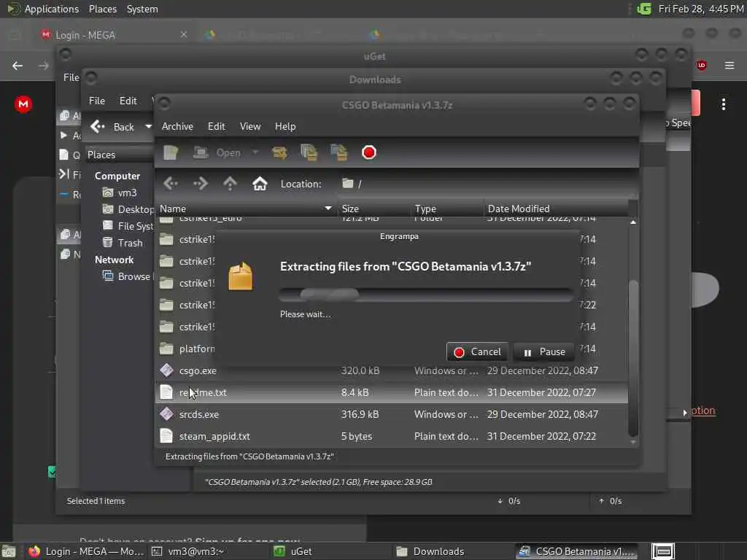Select the srcds.exe file row

pos(392,414)
